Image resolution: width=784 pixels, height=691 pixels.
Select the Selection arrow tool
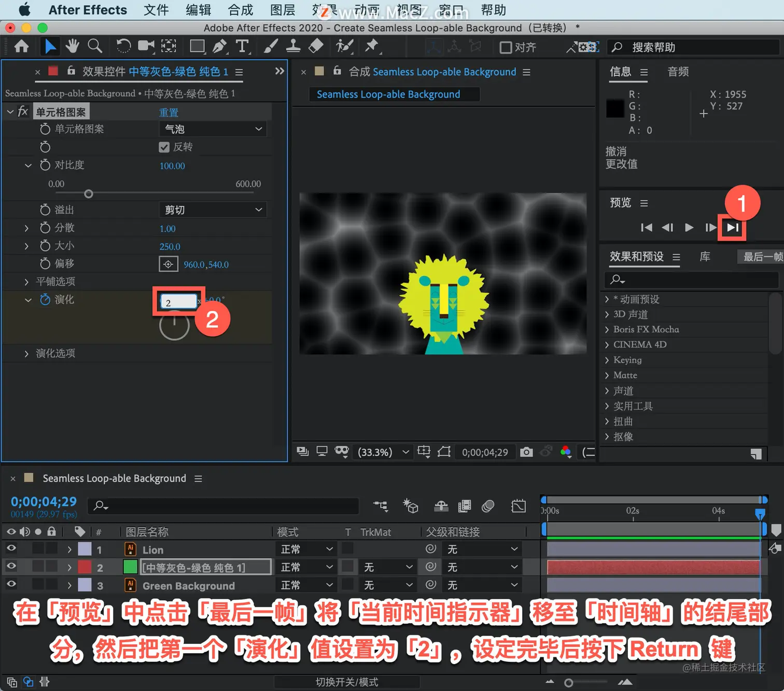[50, 47]
